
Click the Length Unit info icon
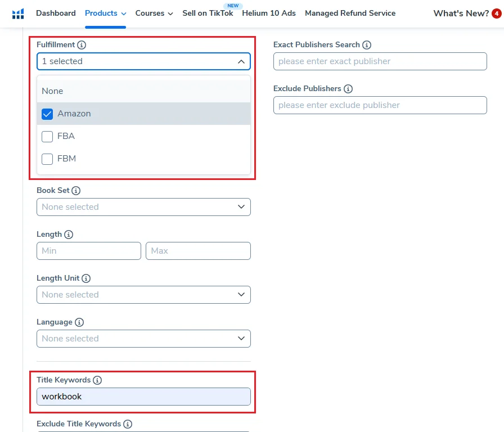[x=86, y=278]
